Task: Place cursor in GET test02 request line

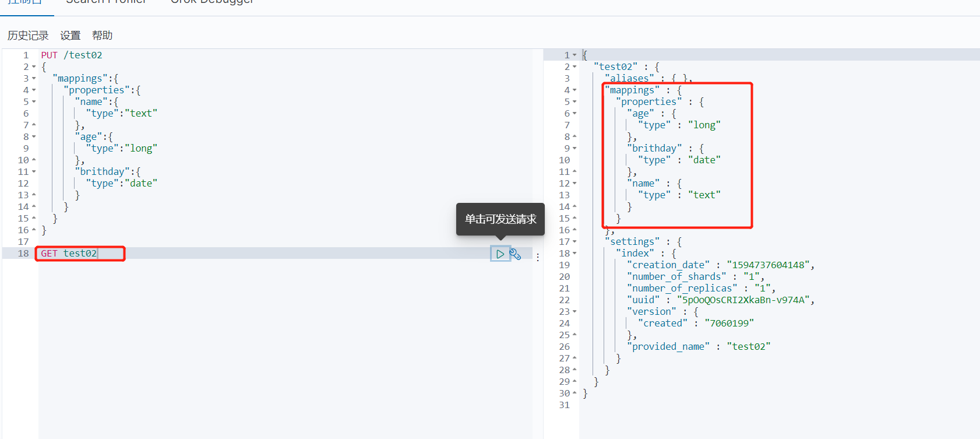Action: (69, 254)
